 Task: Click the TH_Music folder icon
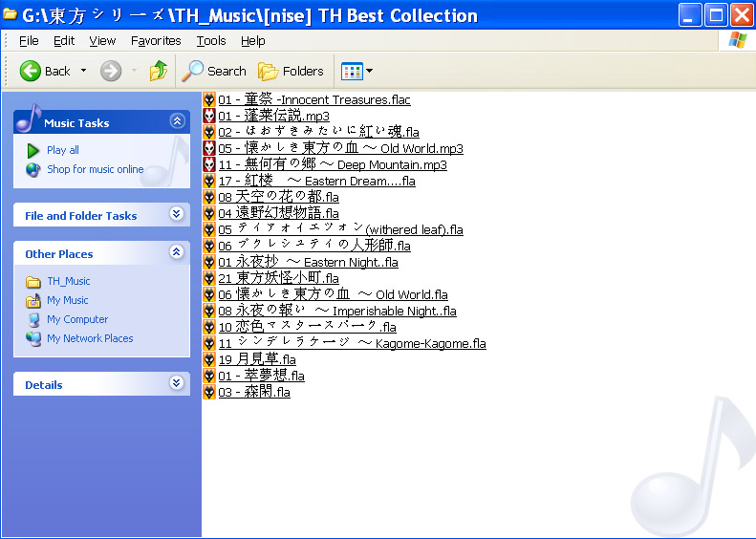[x=32, y=282]
